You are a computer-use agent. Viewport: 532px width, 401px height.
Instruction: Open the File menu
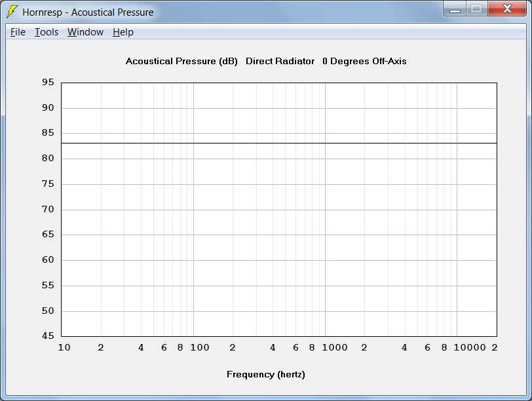click(18, 32)
